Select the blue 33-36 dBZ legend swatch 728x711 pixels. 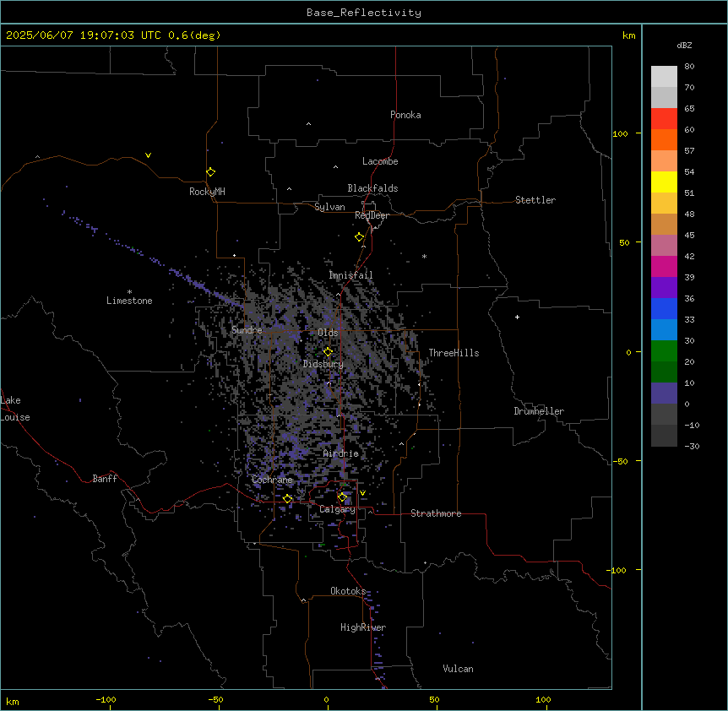tap(664, 308)
